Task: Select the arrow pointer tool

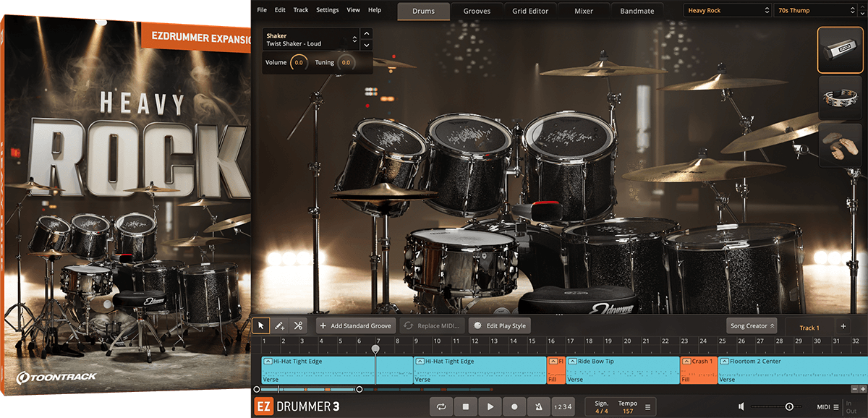Action: click(x=262, y=325)
